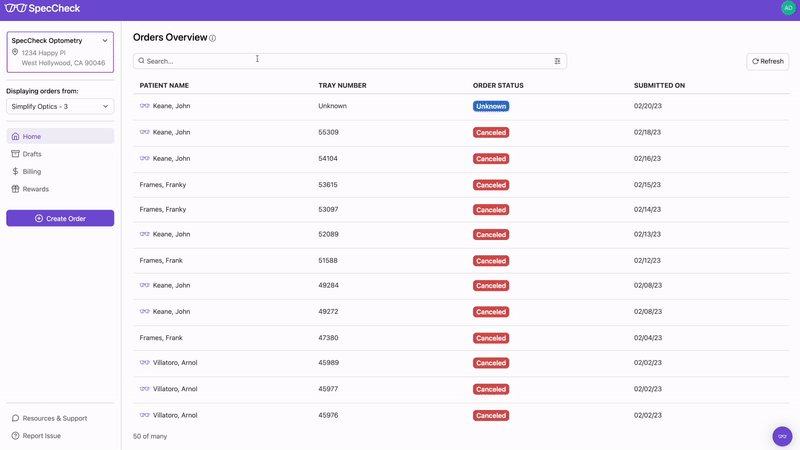
Task: Click the location pin icon
Action: [15, 52]
